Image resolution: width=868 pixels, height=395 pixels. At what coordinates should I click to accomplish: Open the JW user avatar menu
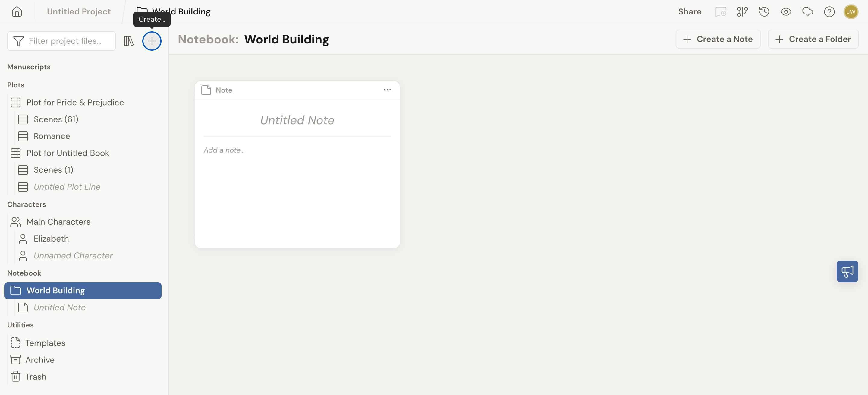[x=851, y=12]
